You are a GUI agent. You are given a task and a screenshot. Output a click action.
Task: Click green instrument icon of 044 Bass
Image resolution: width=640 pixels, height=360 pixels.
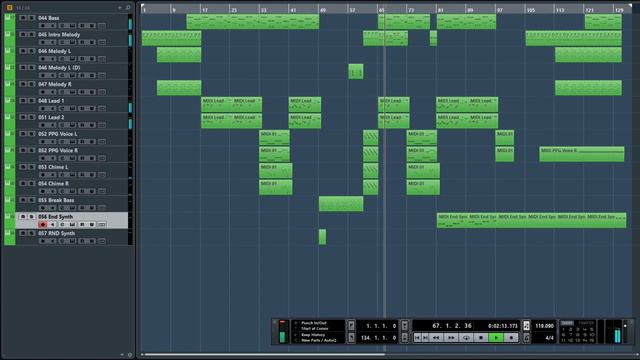7,18
